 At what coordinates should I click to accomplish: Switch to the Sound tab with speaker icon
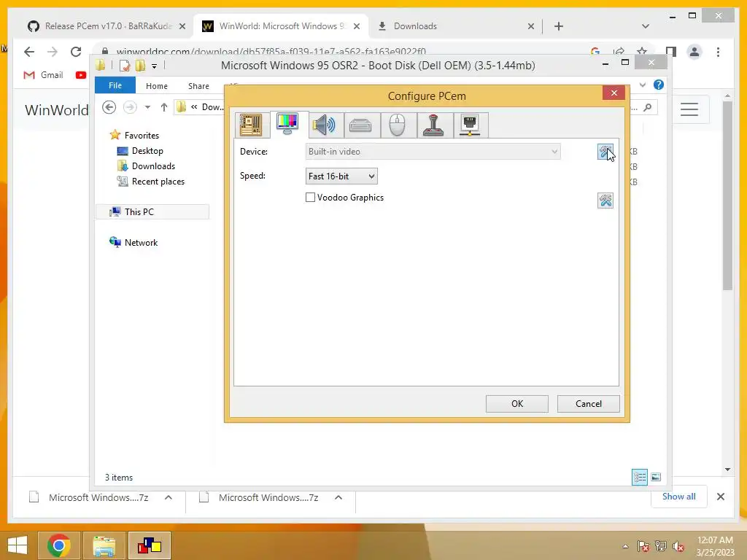[324, 125]
